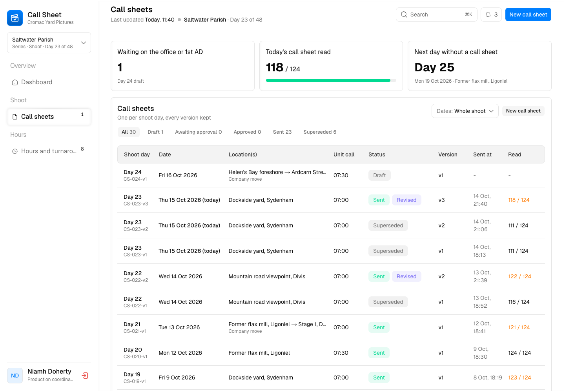Click Superseded badge on CS-022-v1 row

point(388,302)
